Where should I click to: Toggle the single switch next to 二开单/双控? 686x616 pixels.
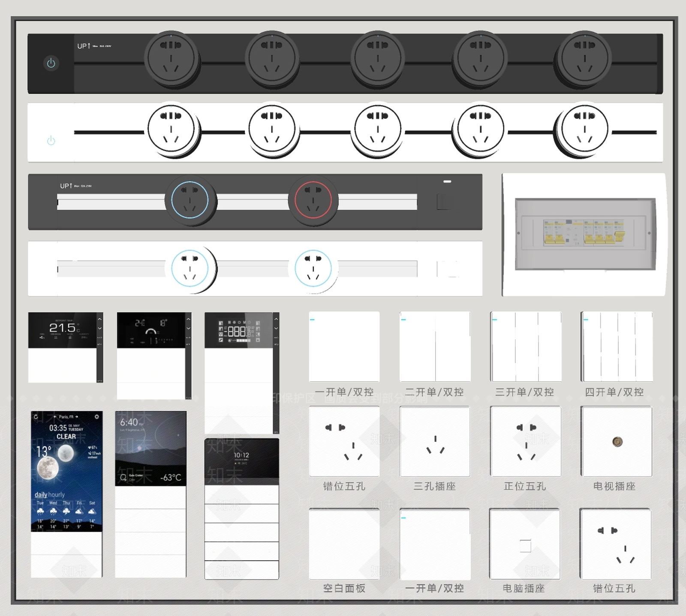pos(344,347)
